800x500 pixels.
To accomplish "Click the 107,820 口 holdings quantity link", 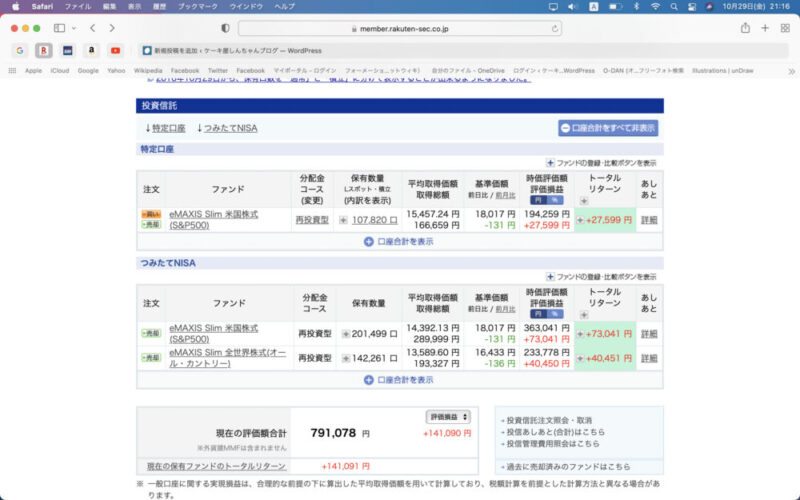I will [374, 220].
